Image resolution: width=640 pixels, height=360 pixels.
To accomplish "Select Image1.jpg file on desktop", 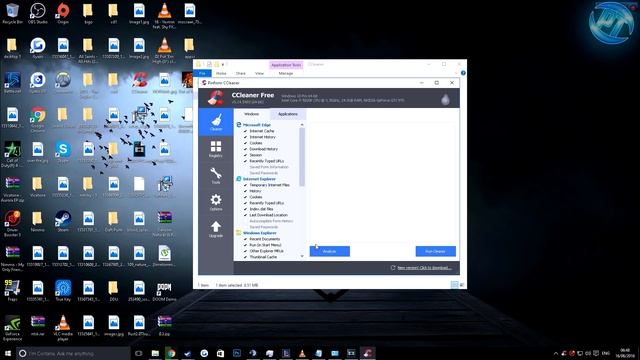I will [x=139, y=13].
